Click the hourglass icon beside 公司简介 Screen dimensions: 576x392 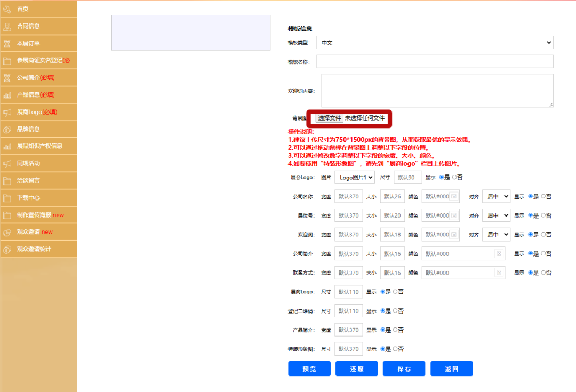[x=7, y=77]
